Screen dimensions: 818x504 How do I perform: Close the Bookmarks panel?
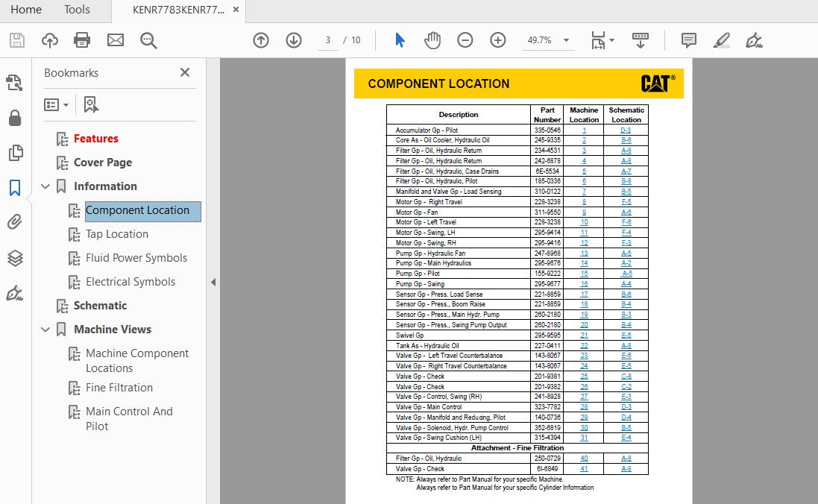(x=185, y=72)
